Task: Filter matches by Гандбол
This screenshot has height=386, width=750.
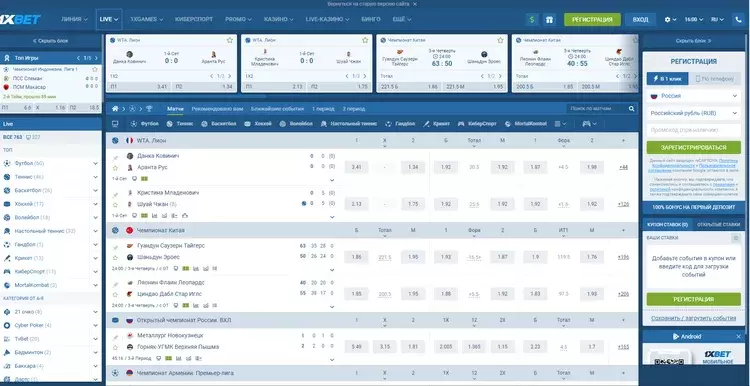Action: point(400,123)
